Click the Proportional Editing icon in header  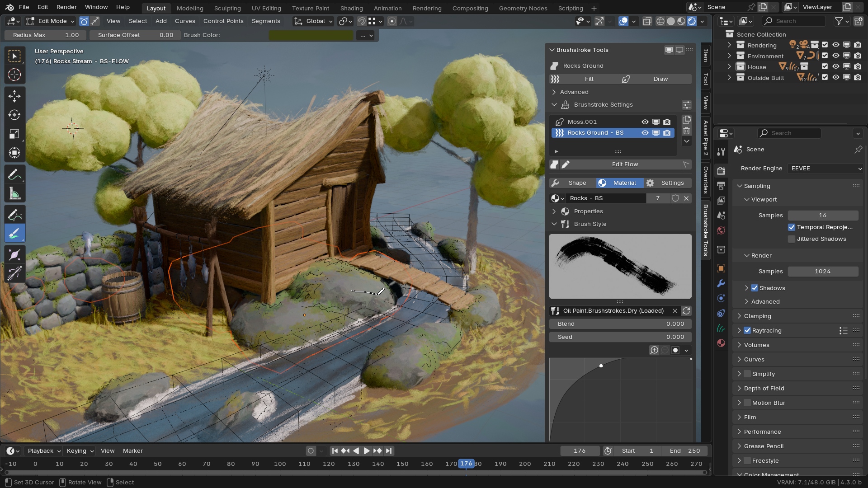point(392,21)
